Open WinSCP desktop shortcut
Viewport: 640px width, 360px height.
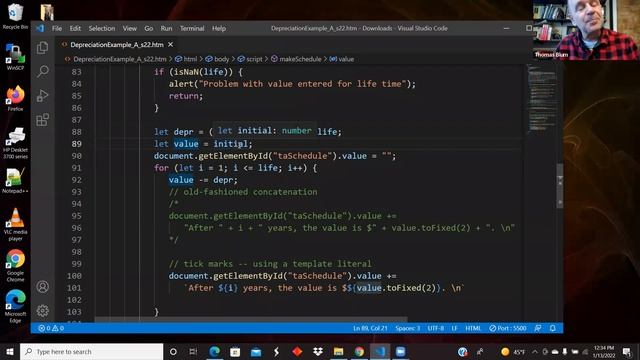point(15,57)
